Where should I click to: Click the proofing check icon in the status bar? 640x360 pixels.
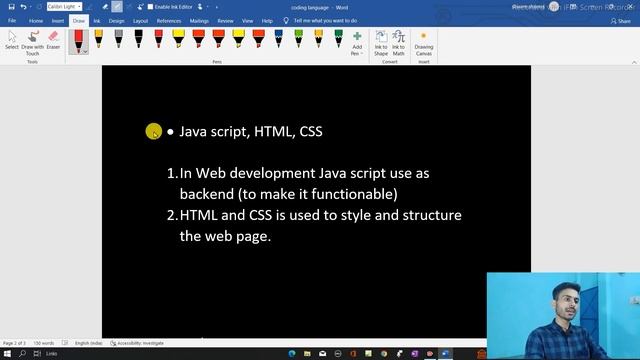[65, 343]
